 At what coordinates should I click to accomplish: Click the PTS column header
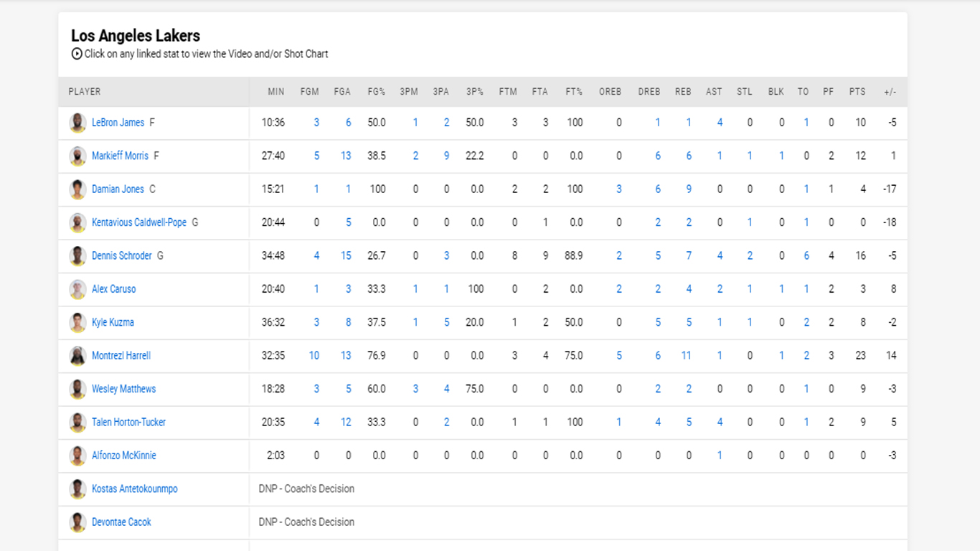[x=857, y=92]
